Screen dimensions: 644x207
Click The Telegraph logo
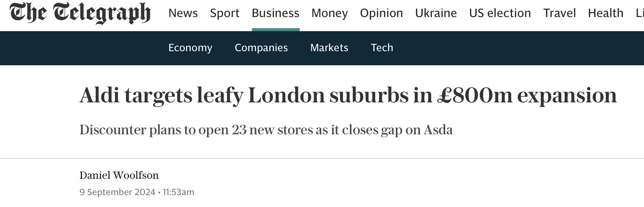[x=80, y=13]
